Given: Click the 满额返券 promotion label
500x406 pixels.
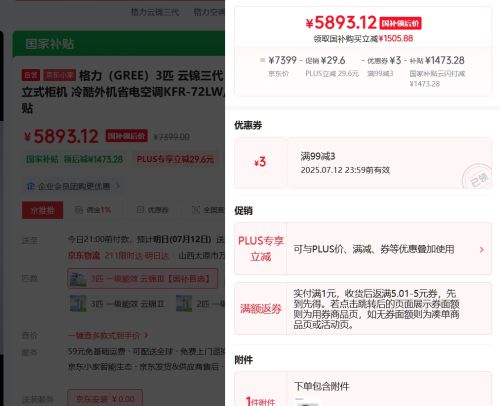Looking at the screenshot, I should click(260, 309).
